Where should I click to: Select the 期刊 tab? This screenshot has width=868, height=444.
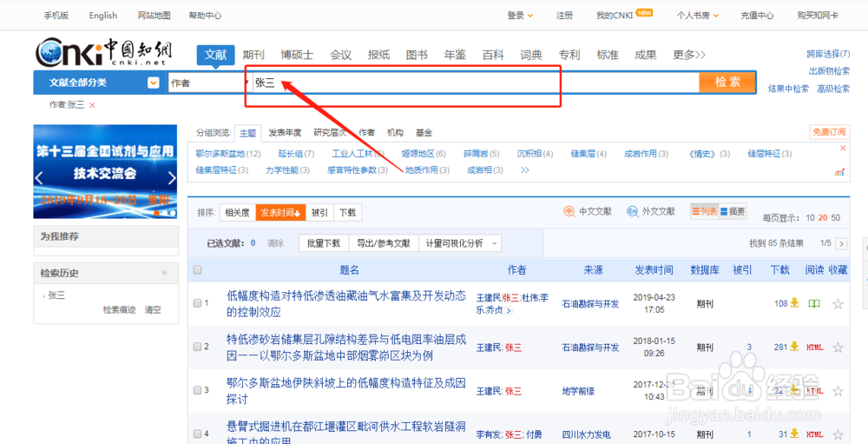(x=253, y=55)
